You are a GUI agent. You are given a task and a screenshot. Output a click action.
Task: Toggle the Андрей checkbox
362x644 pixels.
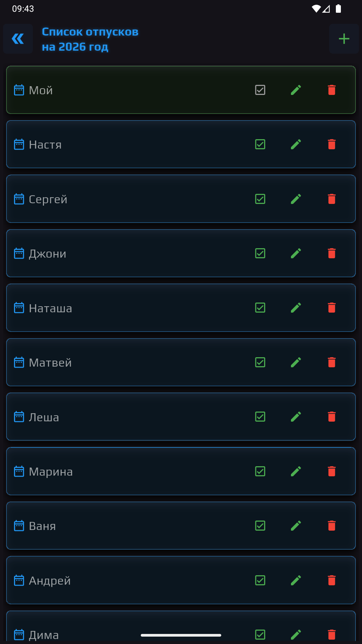[x=260, y=580]
